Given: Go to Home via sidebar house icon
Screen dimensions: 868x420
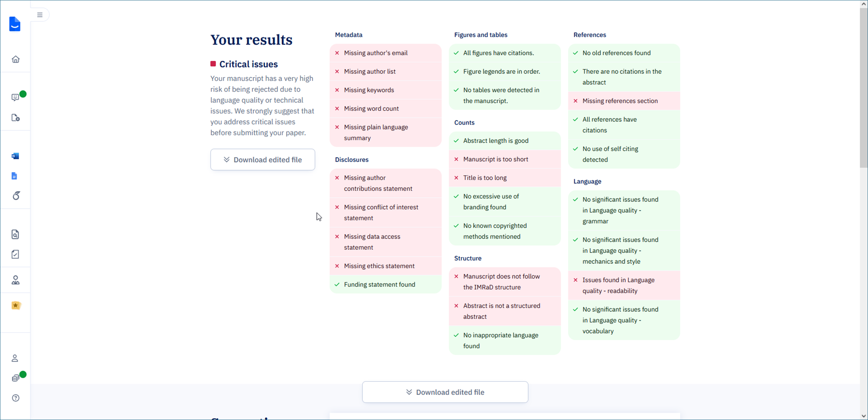Looking at the screenshot, I should (15, 59).
